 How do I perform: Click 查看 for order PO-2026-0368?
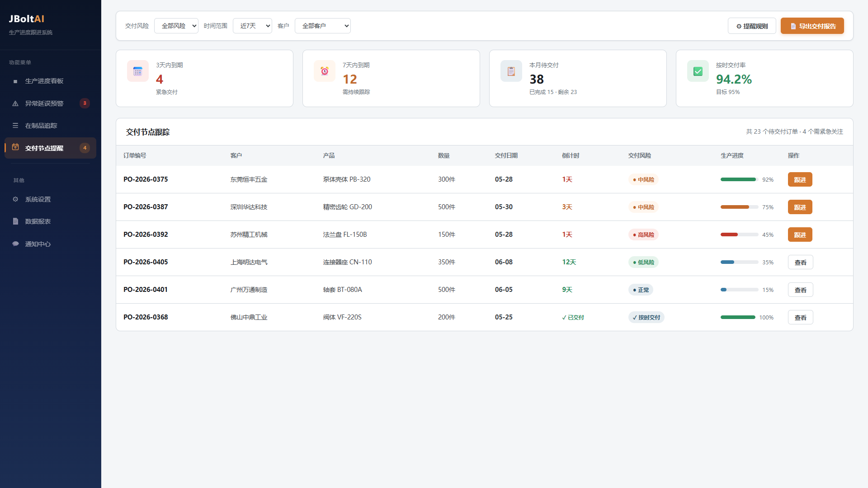pos(801,317)
